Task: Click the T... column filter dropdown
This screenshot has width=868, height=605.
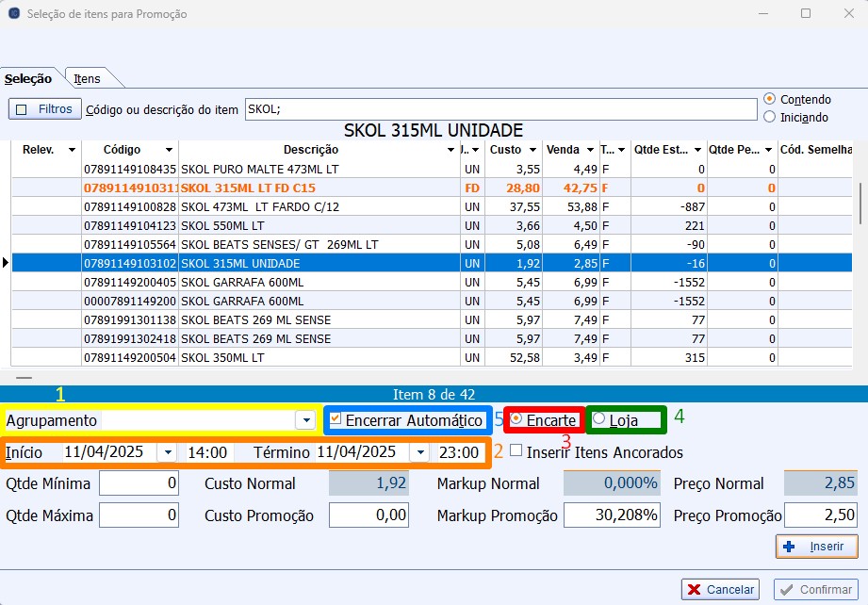Action: coord(621,150)
